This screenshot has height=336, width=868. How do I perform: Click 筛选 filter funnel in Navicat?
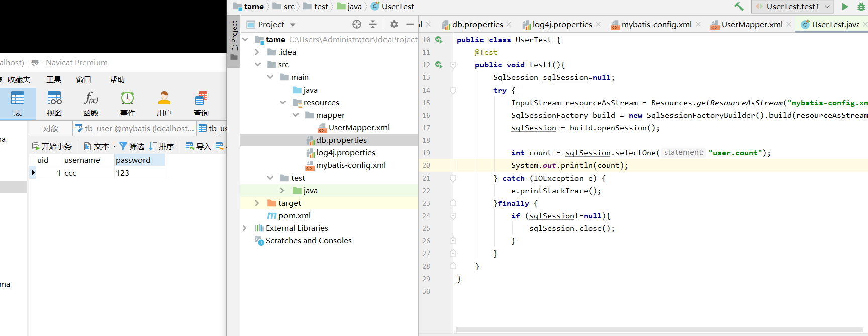132,146
